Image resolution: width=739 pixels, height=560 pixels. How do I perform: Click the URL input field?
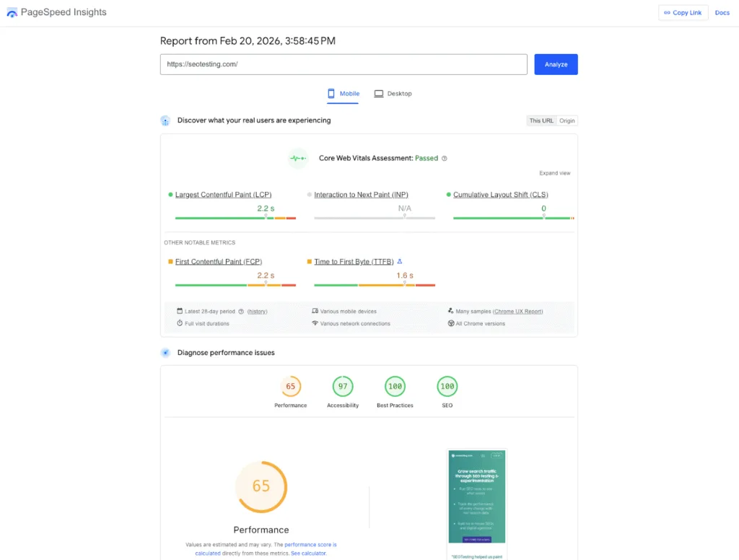pyautogui.click(x=344, y=64)
